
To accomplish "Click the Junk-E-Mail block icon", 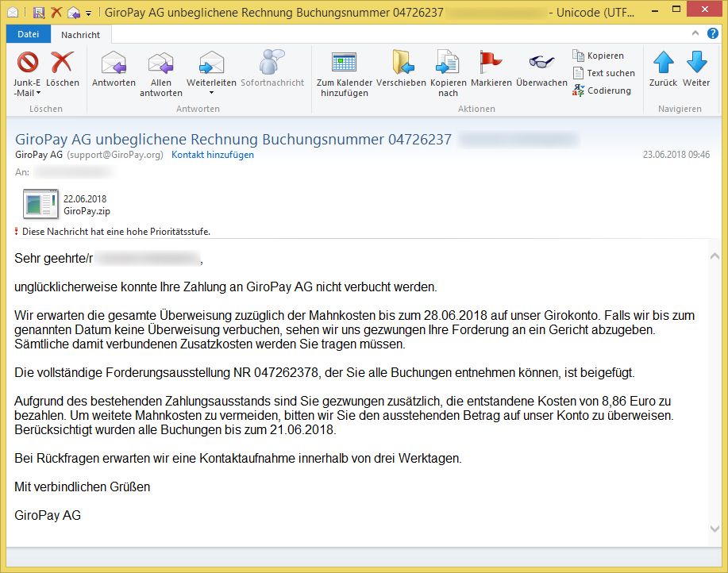I will click(28, 62).
